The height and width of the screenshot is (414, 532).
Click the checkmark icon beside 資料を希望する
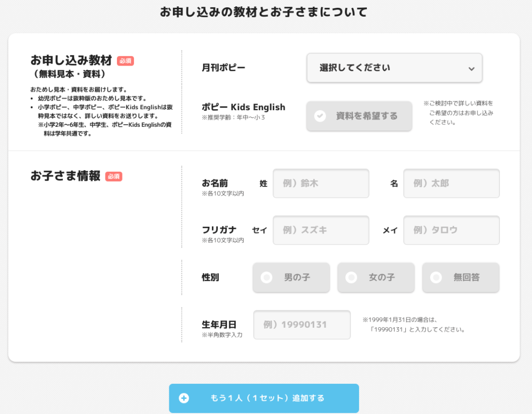(x=320, y=116)
